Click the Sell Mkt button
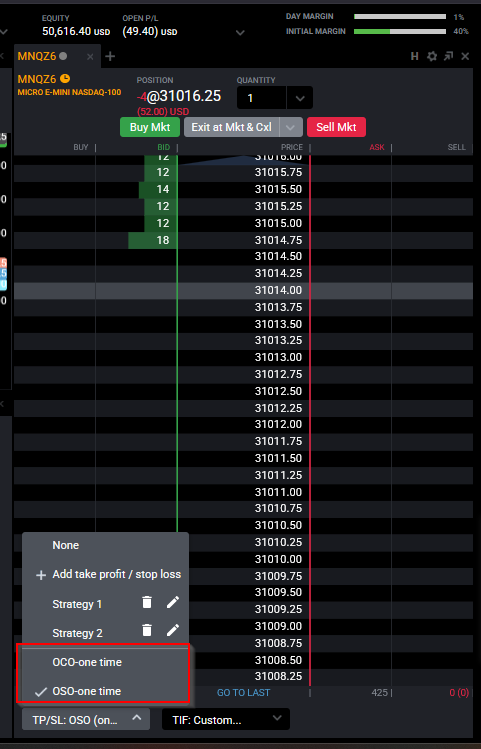The width and height of the screenshot is (481, 749). point(336,127)
